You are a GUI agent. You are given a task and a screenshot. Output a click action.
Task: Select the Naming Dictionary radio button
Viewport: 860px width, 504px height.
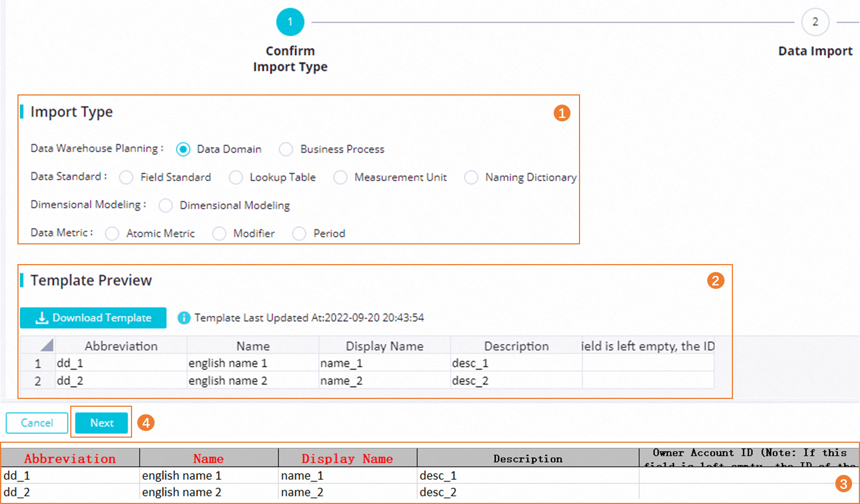[471, 177]
